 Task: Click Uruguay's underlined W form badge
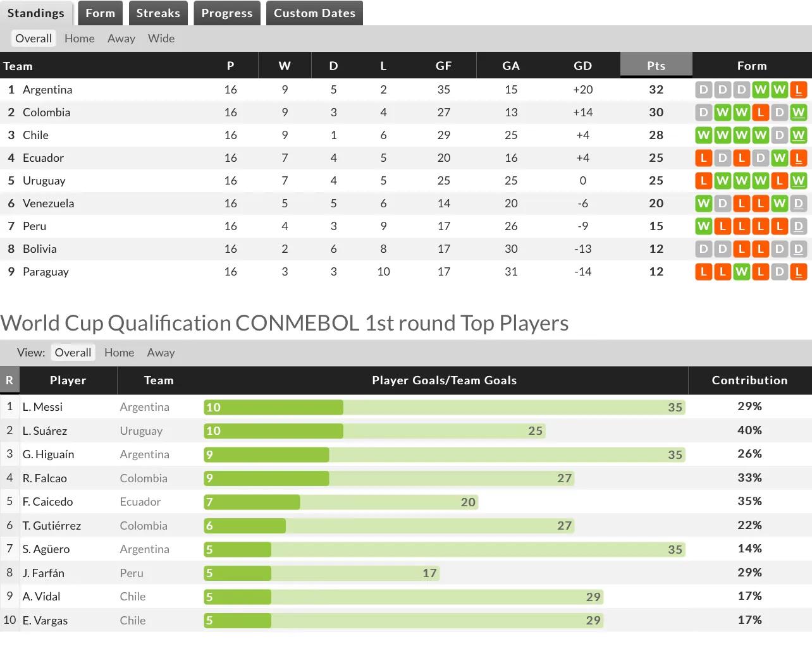(798, 181)
